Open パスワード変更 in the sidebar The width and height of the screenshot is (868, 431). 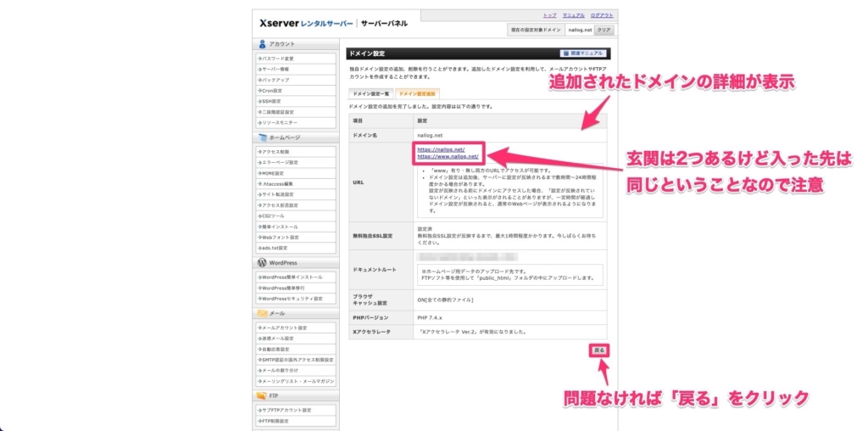point(279,59)
